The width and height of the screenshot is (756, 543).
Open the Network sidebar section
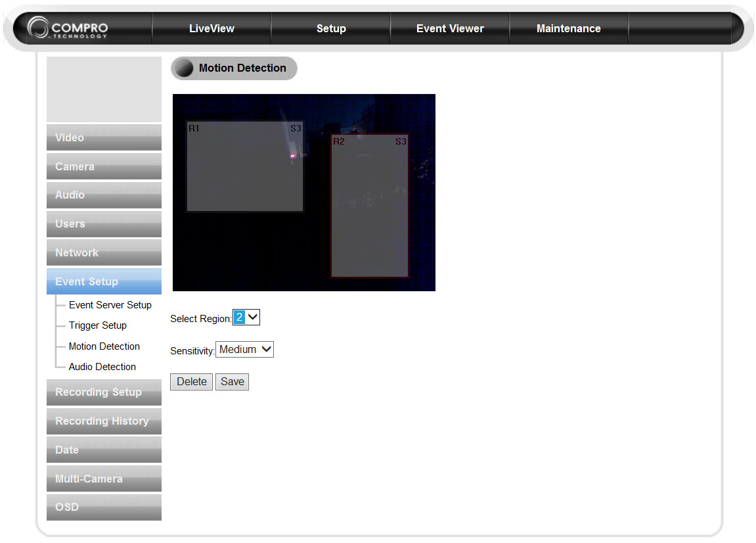104,252
